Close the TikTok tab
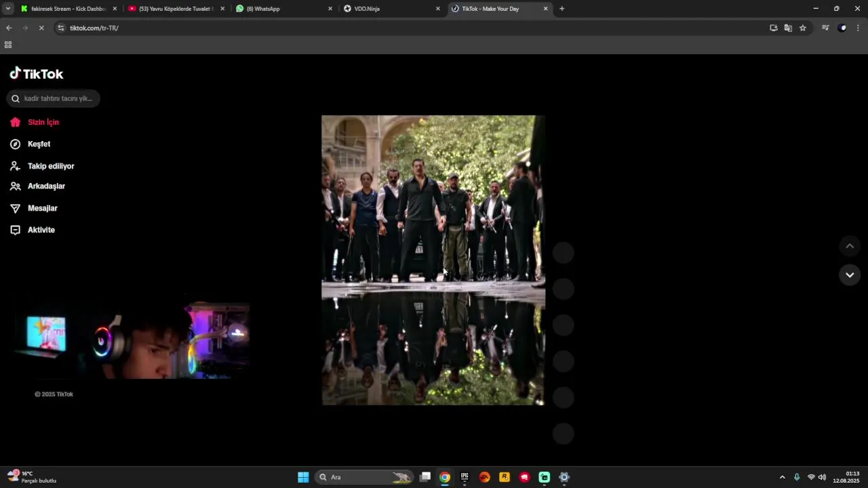868x488 pixels. coord(546,9)
